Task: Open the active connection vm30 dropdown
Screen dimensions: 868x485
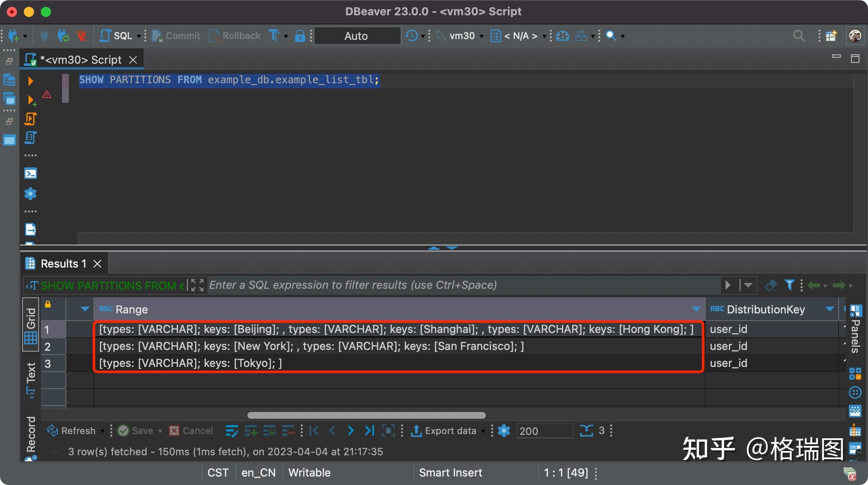Action: tap(462, 36)
